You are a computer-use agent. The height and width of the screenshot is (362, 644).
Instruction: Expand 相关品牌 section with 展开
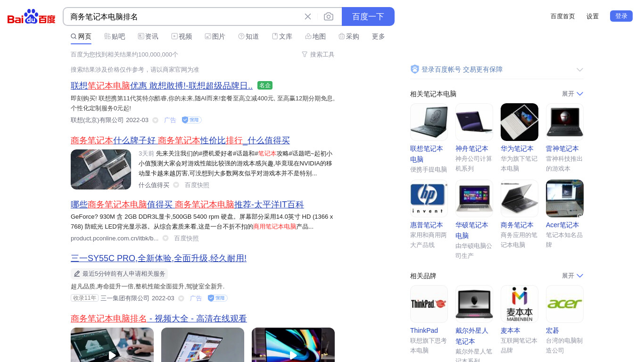pos(573,276)
